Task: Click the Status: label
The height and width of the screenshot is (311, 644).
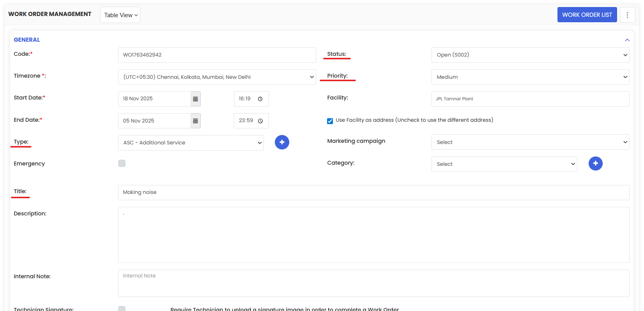Action: click(337, 54)
